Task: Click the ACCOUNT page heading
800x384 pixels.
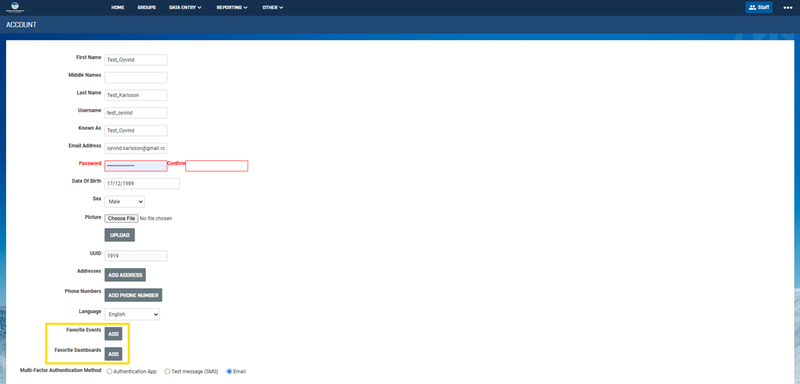Action: point(21,24)
